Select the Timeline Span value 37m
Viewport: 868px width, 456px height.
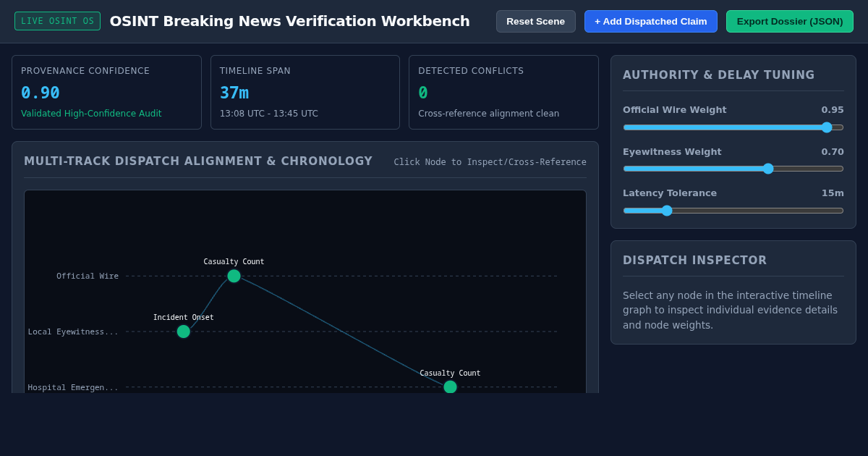(x=234, y=93)
